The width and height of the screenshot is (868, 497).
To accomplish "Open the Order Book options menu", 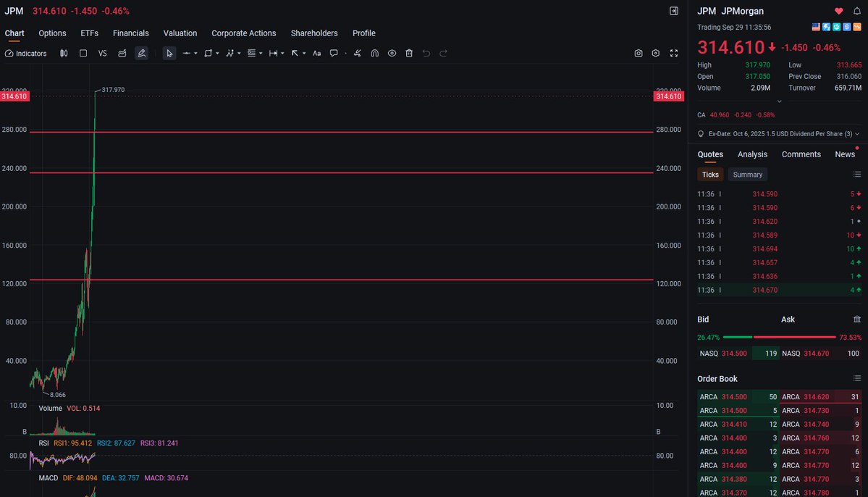I will coord(857,378).
